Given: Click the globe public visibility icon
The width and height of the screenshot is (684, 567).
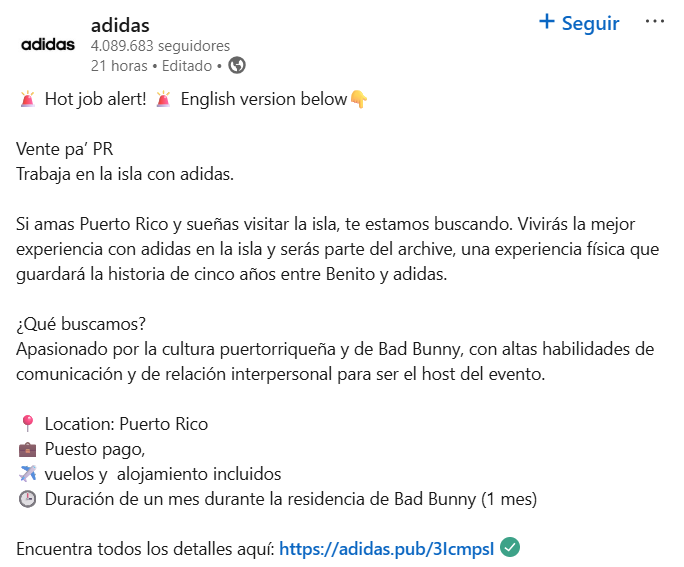Looking at the screenshot, I should click(x=237, y=65).
